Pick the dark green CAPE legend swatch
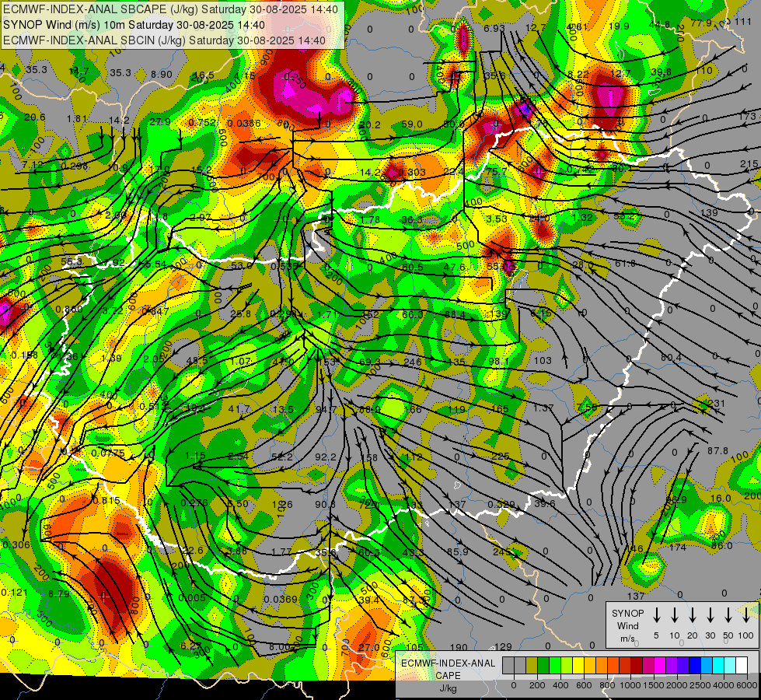The width and height of the screenshot is (761, 700). pos(543,665)
